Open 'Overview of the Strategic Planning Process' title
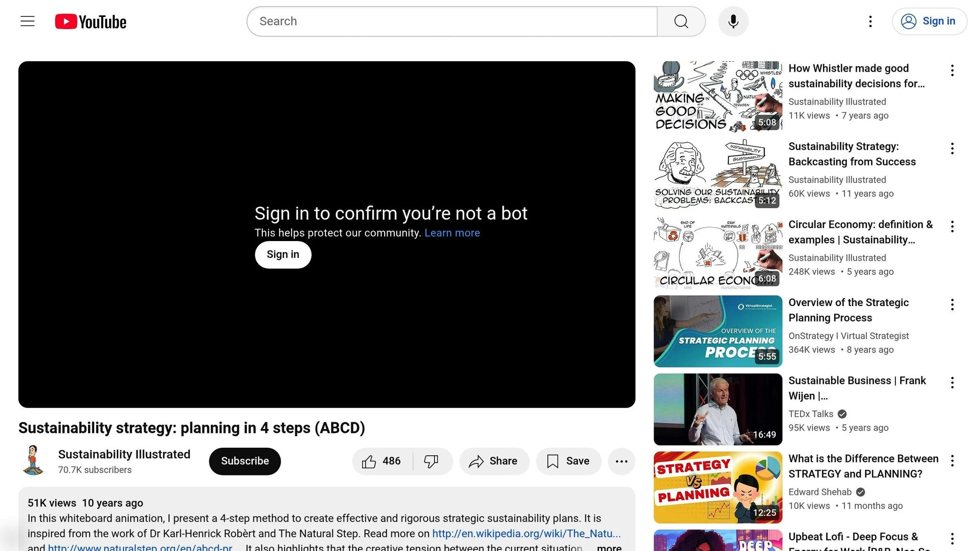 (x=848, y=310)
